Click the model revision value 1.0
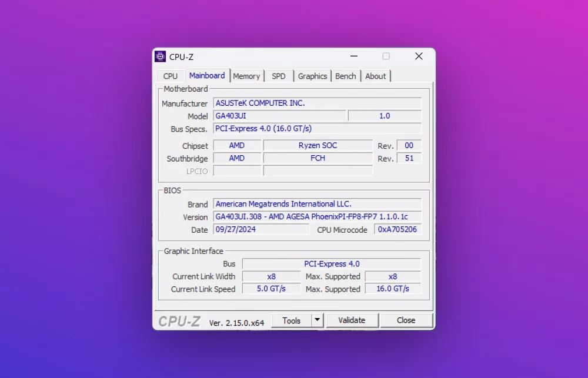This screenshot has height=378, width=588. [385, 116]
